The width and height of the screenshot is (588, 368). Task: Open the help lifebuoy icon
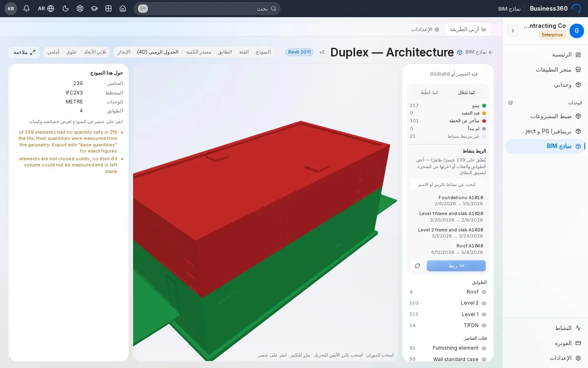[x=80, y=9]
